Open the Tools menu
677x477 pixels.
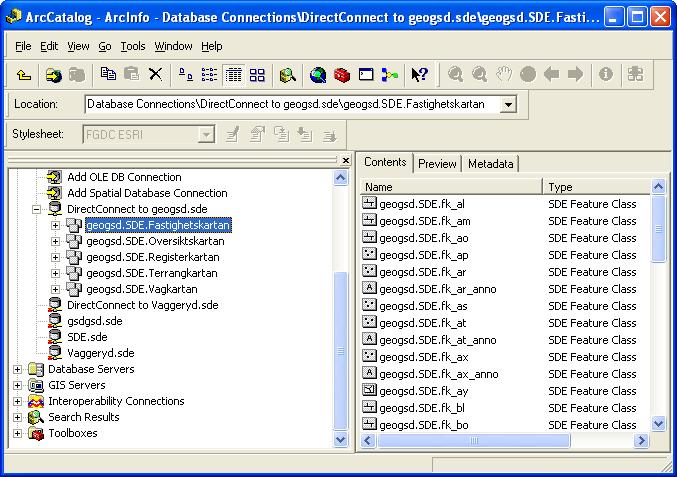click(133, 46)
